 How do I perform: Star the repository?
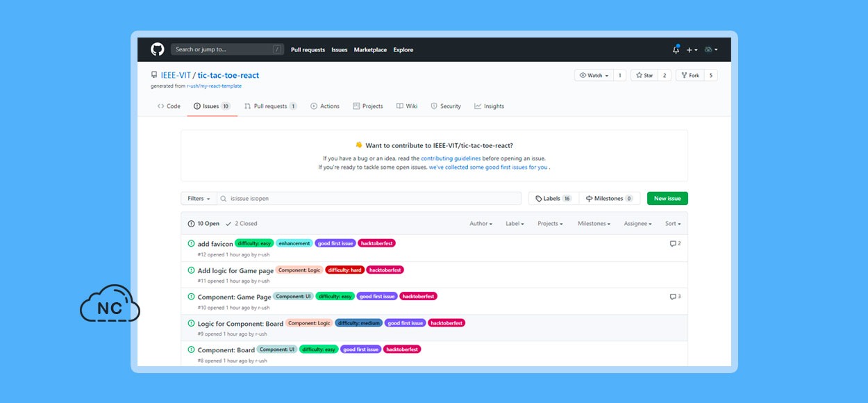point(644,75)
